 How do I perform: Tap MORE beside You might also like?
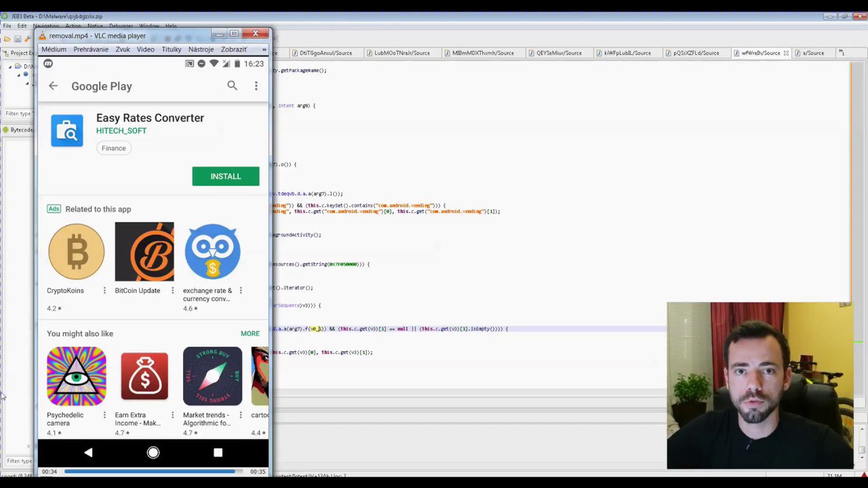point(250,333)
